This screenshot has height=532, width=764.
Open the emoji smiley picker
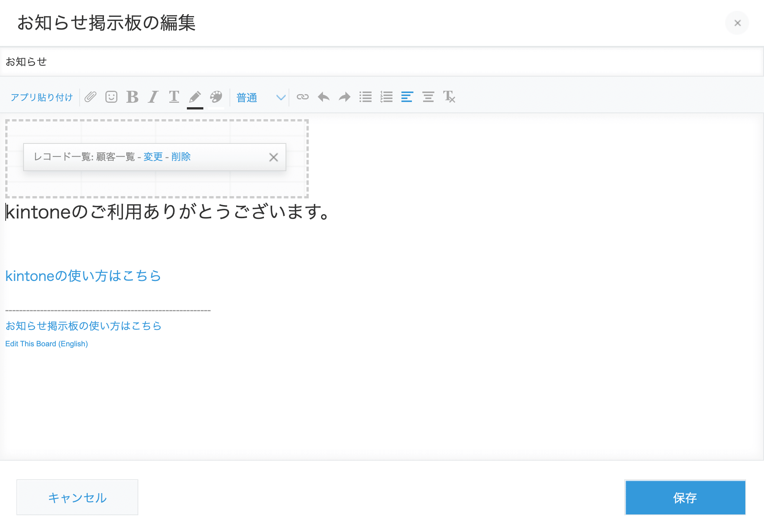[x=111, y=97]
